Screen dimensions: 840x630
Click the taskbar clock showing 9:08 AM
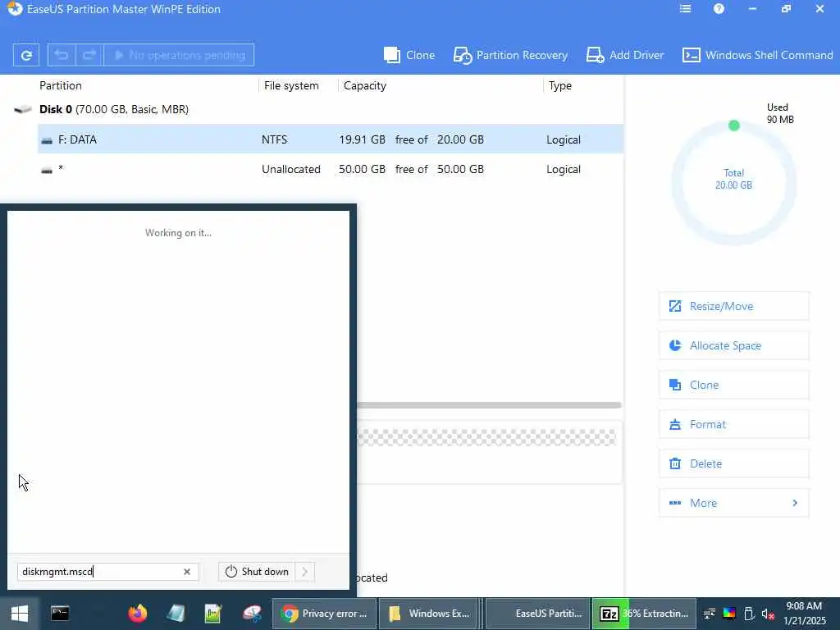(x=804, y=614)
